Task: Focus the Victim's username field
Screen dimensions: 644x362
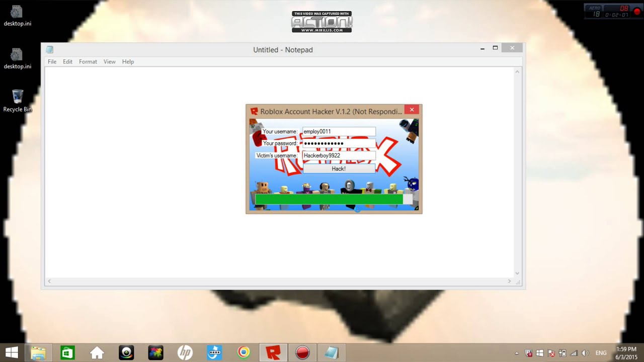Action: coord(339,156)
